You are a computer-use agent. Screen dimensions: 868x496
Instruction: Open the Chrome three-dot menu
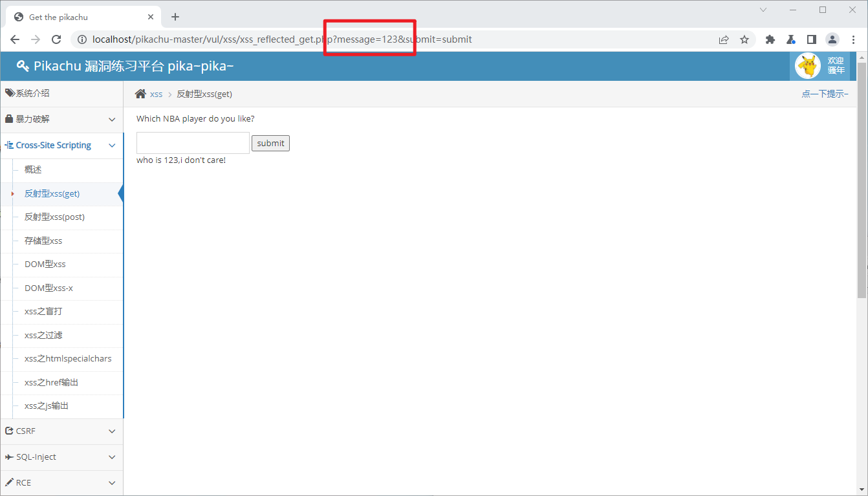[x=853, y=39]
